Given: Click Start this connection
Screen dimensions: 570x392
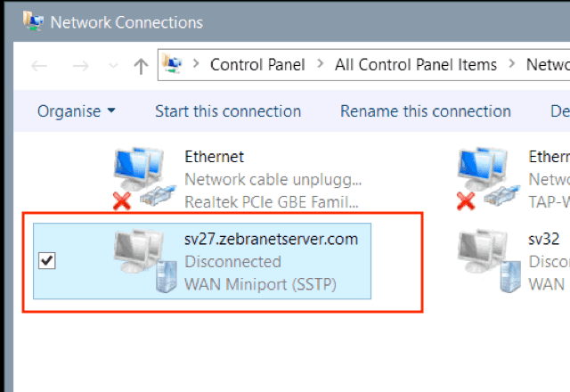Looking at the screenshot, I should 228,111.
